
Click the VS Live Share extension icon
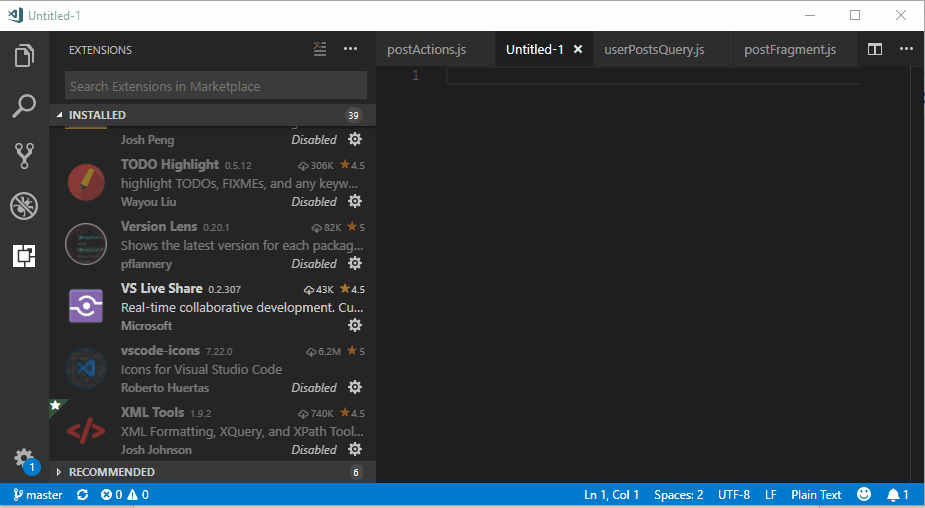pos(86,306)
